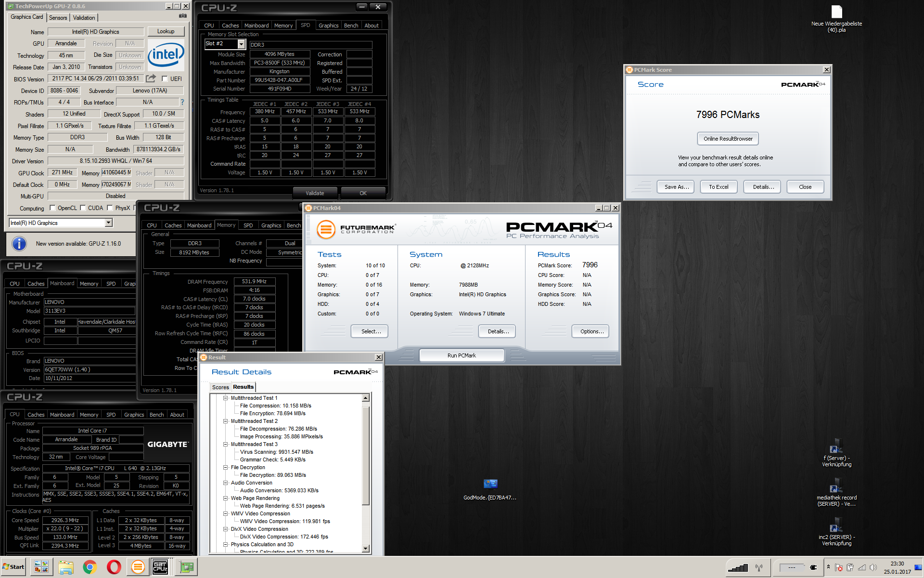
Task: Show hidden tray icons arrow
Action: (x=828, y=567)
